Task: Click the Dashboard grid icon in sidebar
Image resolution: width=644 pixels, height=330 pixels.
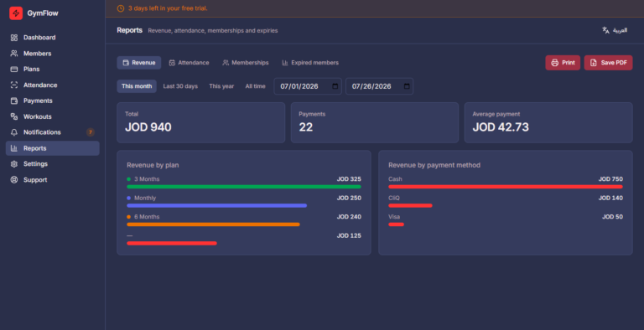Action: [x=14, y=38]
